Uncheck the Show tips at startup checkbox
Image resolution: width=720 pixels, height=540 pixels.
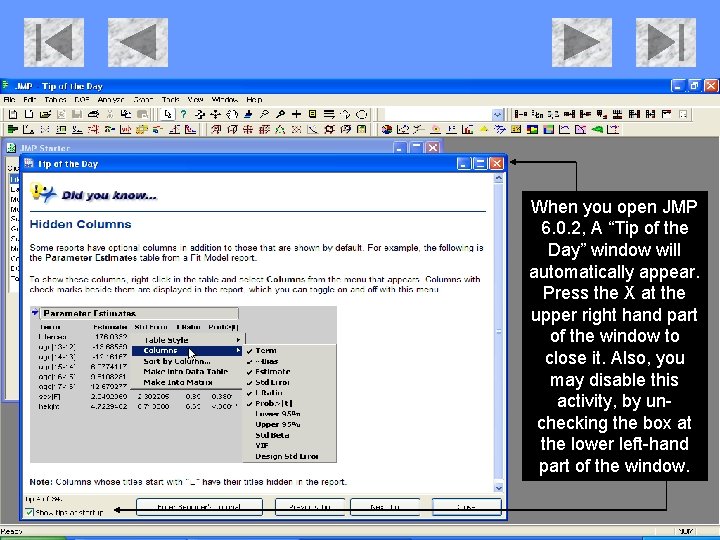29,512
